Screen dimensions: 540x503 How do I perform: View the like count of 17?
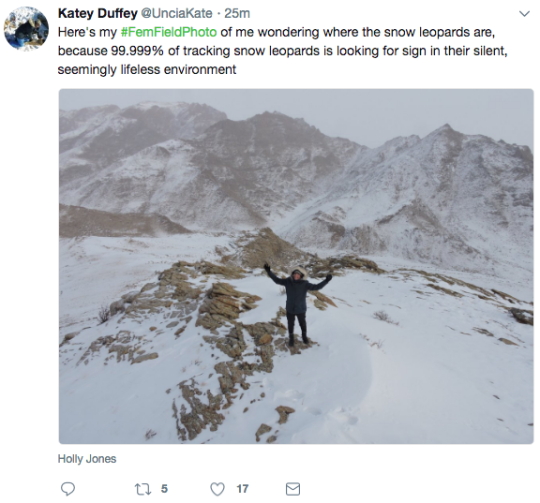[x=242, y=489]
